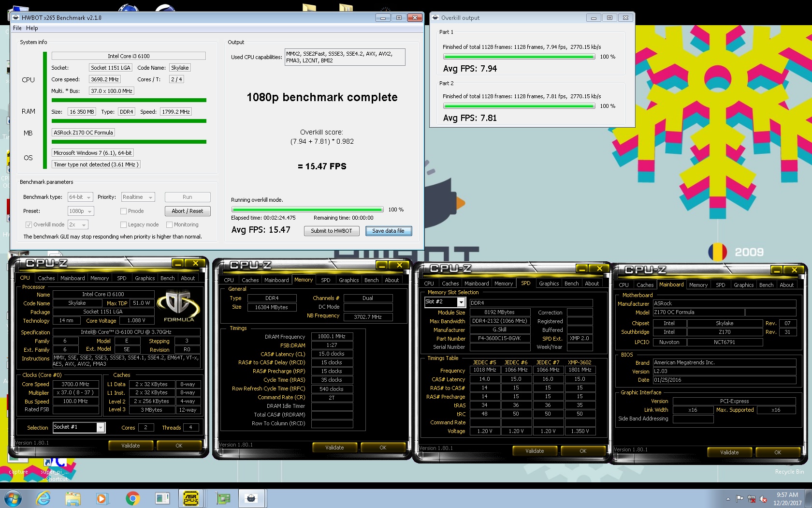Image resolution: width=812 pixels, height=508 pixels.
Task: Click OK in the CPU-Z Mainboard window
Action: coord(778,452)
